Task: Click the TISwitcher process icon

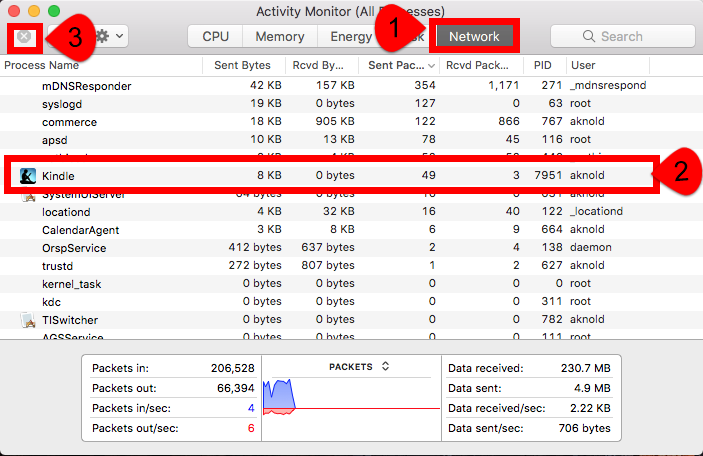Action: pyautogui.click(x=28, y=320)
